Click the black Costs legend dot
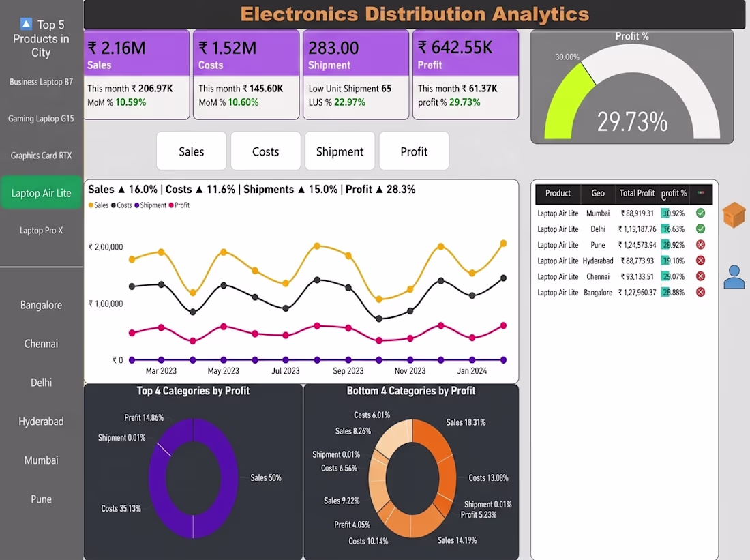The image size is (750, 560). [113, 205]
